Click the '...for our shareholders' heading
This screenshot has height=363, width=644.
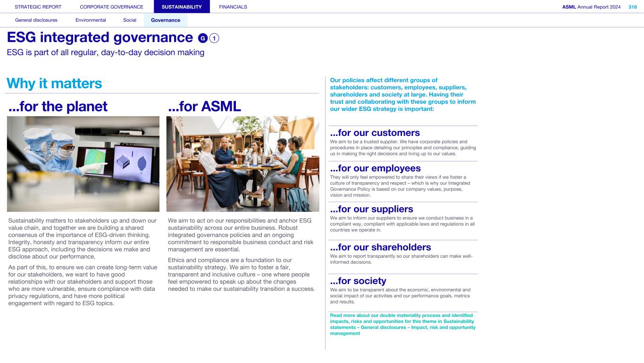click(380, 247)
